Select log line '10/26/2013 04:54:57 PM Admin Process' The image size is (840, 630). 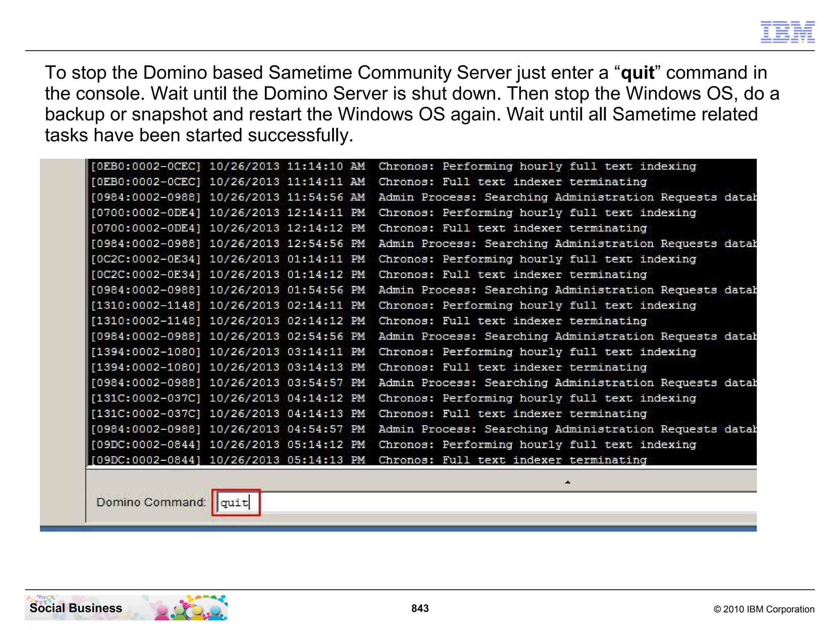tap(423, 429)
